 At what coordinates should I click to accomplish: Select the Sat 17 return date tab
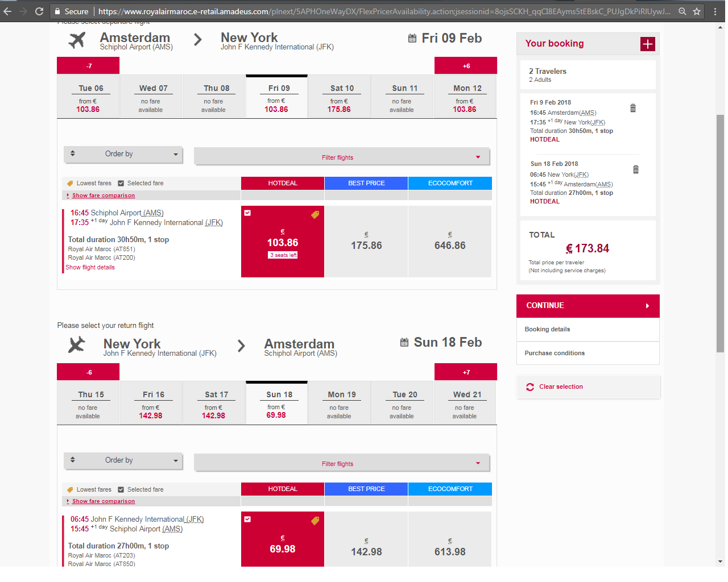tap(214, 403)
